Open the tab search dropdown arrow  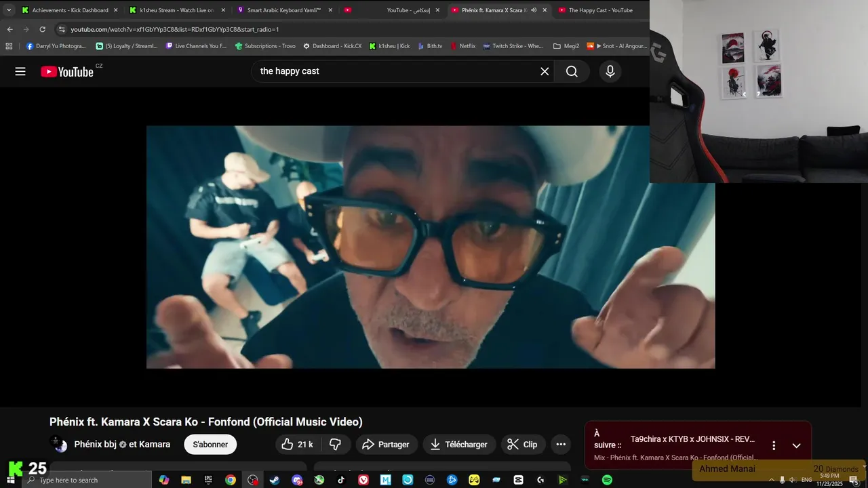point(9,10)
